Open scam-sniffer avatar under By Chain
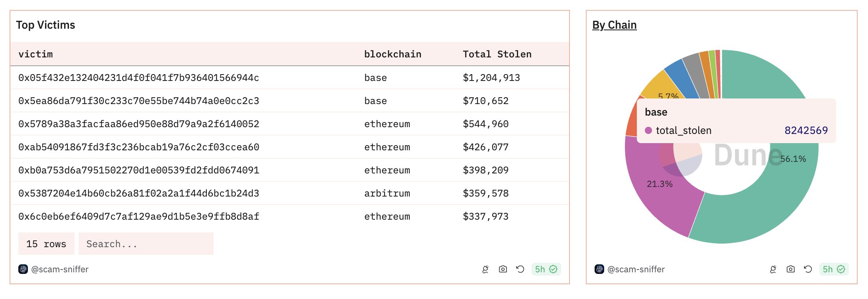Viewport: 868px width, 299px height. pos(599,269)
